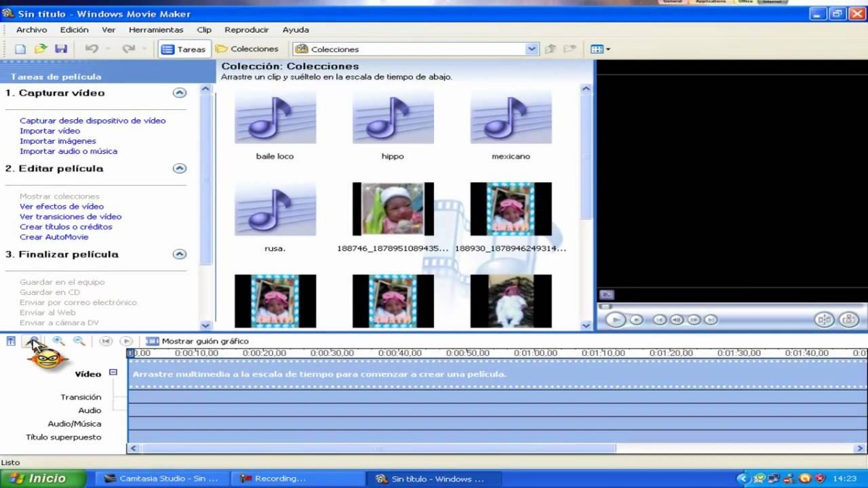Screen dimensions: 868x488
Task: Click the Play button in preview monitor
Action: coord(616,319)
